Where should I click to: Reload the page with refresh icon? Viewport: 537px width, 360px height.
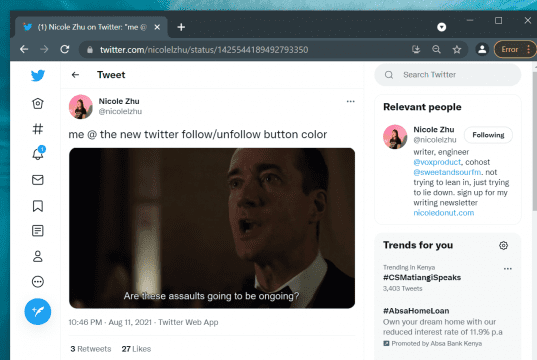[x=65, y=49]
